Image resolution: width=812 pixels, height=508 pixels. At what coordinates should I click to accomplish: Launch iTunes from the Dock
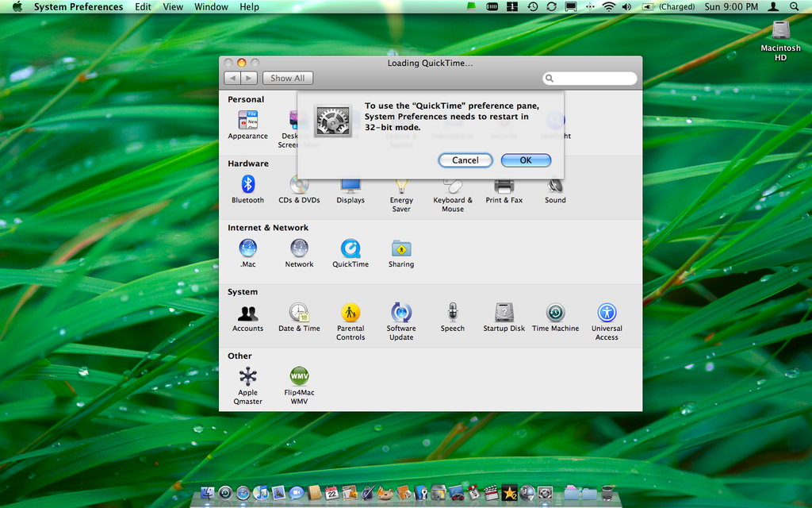[x=260, y=492]
